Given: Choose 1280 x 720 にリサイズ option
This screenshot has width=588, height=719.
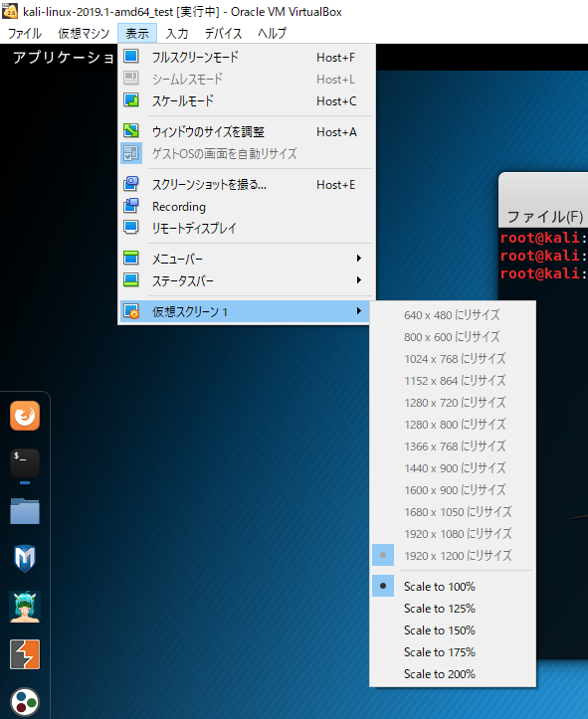Looking at the screenshot, I should coord(453,402).
